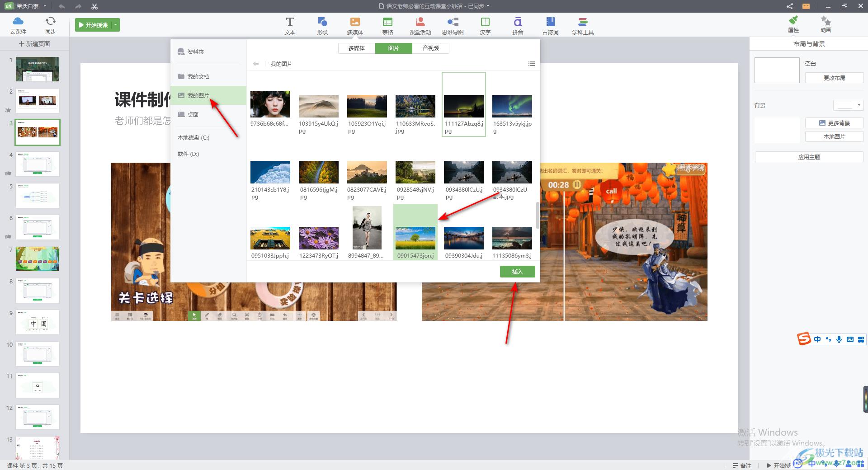Click the 插入 insert button
This screenshot has width=868, height=470.
[x=517, y=272]
